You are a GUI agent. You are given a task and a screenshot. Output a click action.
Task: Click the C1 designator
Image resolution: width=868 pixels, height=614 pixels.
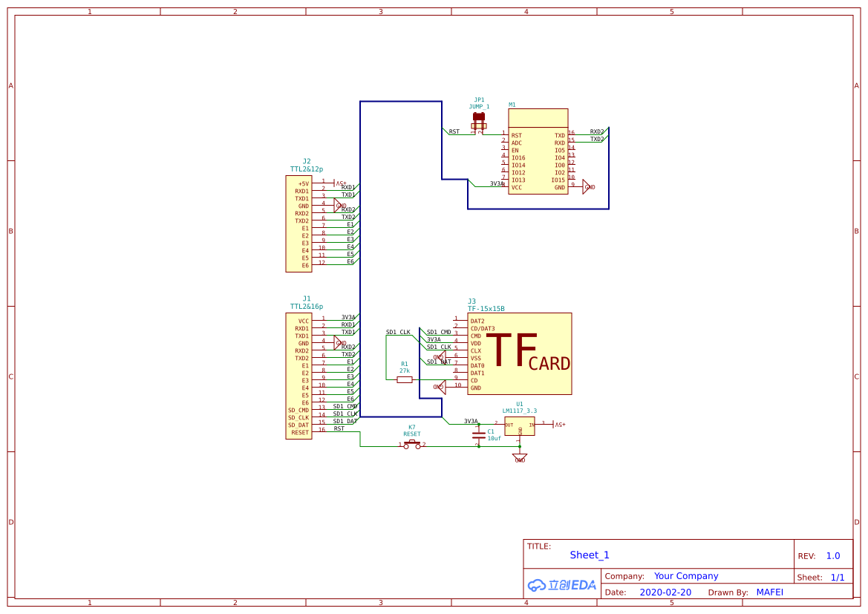[x=491, y=432]
